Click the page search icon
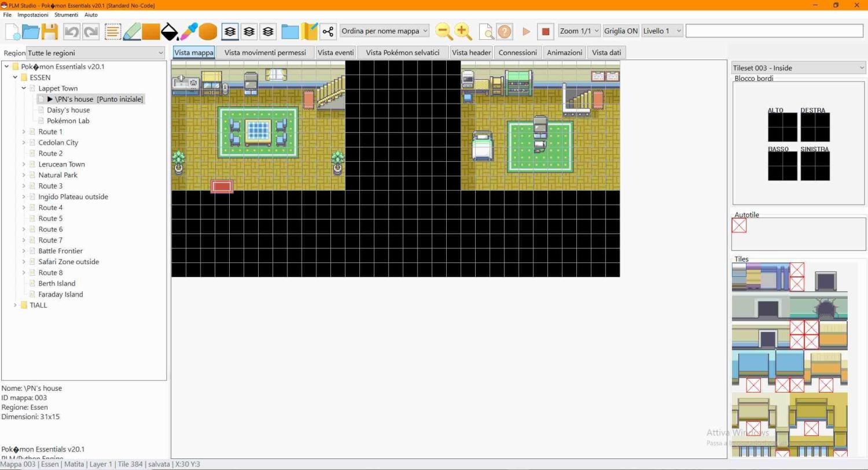868x470 pixels. coord(486,31)
